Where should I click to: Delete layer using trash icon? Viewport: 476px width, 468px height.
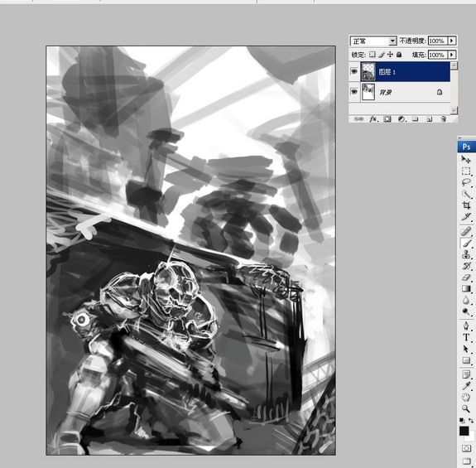point(443,119)
